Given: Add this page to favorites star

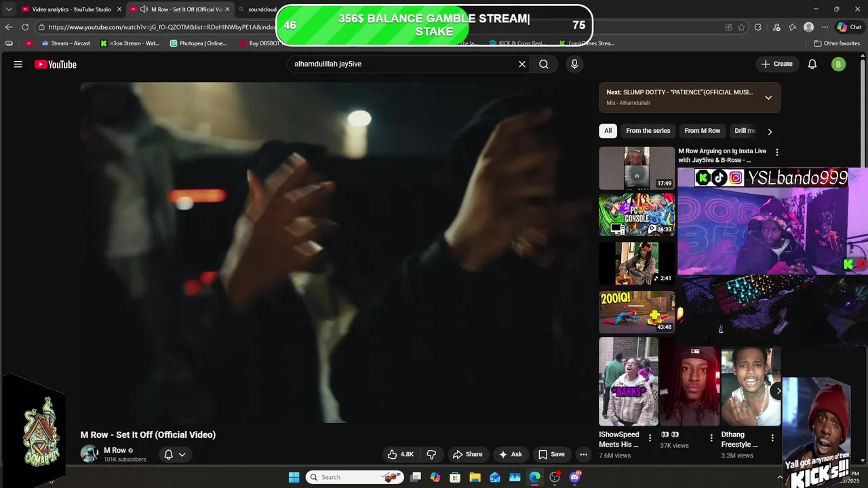Looking at the screenshot, I should 742,27.
